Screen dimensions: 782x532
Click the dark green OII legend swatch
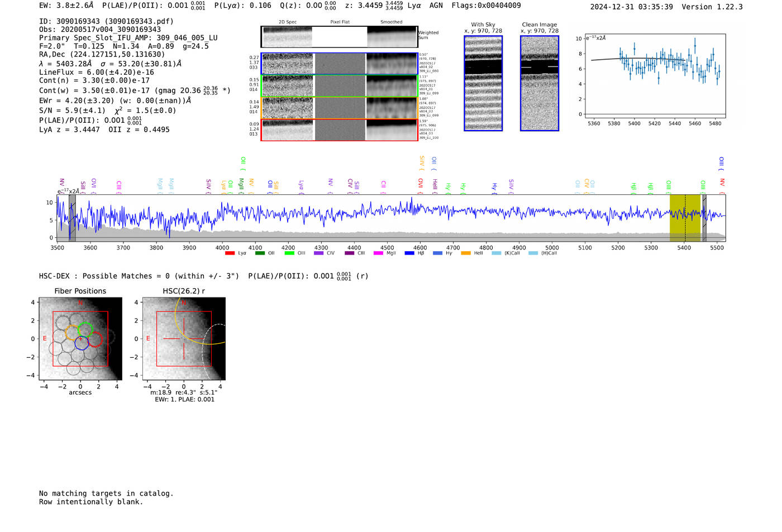point(260,253)
